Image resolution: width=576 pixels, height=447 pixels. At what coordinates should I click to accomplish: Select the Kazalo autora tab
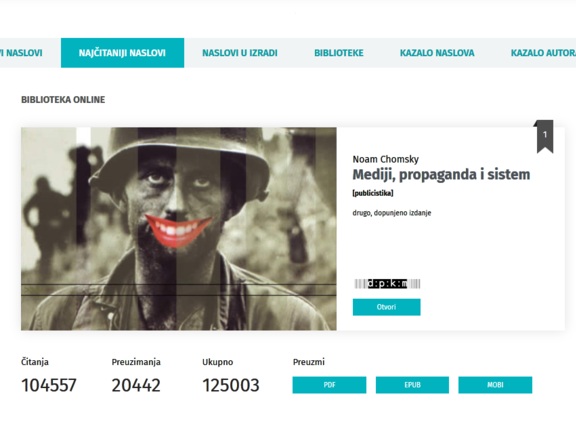(543, 53)
